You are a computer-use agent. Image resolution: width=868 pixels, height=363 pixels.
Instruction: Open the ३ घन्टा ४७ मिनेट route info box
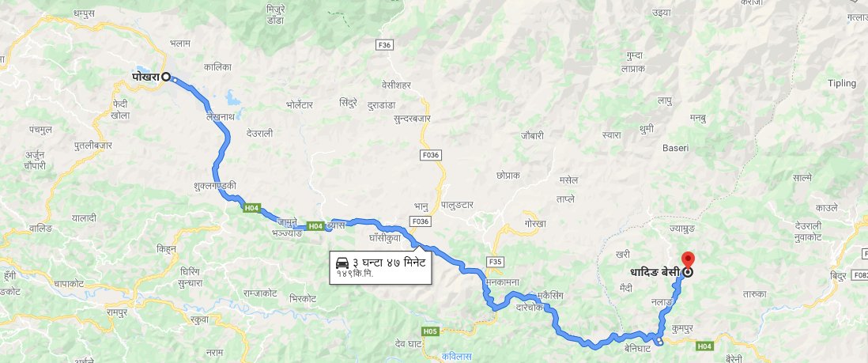tap(380, 267)
